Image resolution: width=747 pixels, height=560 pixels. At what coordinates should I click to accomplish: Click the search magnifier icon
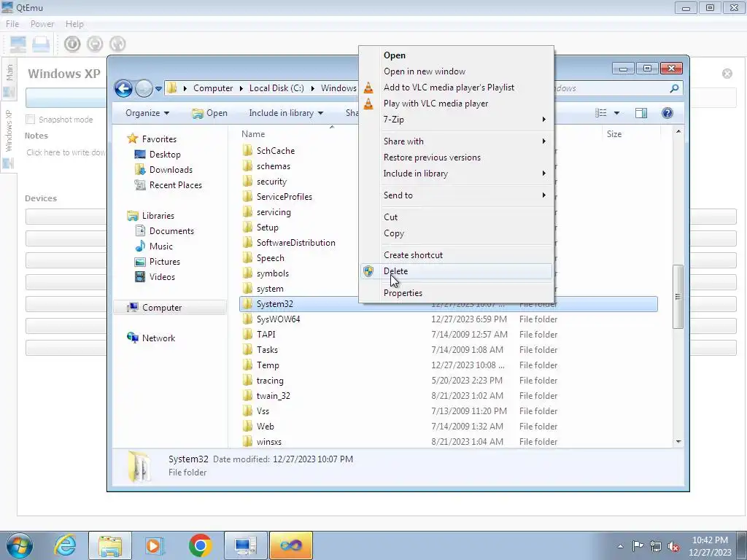pos(674,88)
